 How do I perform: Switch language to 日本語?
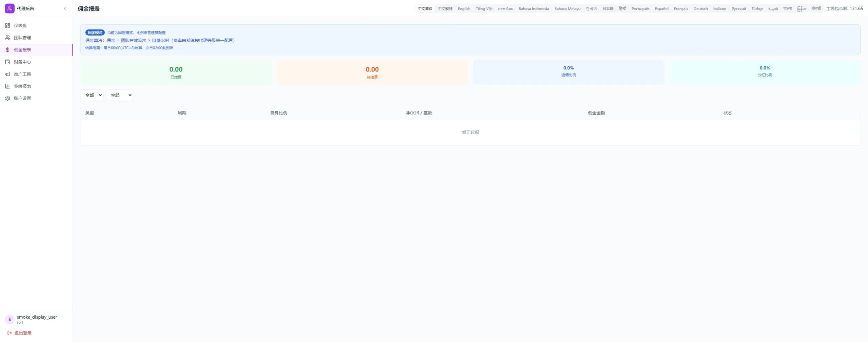608,9
